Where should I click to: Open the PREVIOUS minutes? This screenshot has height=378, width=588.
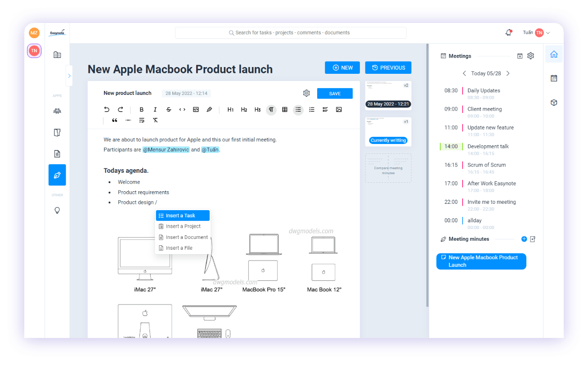coord(388,67)
